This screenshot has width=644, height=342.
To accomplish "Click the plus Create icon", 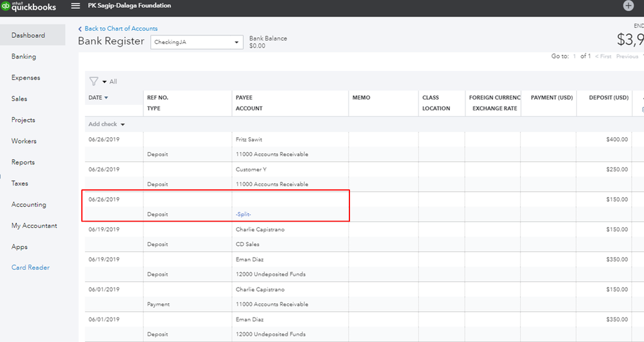I will click(629, 6).
